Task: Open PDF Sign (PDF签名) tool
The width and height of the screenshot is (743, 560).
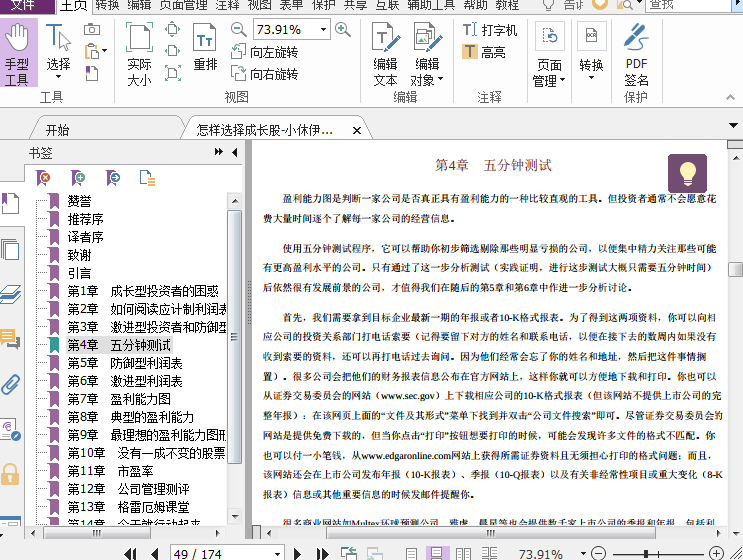Action: tap(636, 55)
